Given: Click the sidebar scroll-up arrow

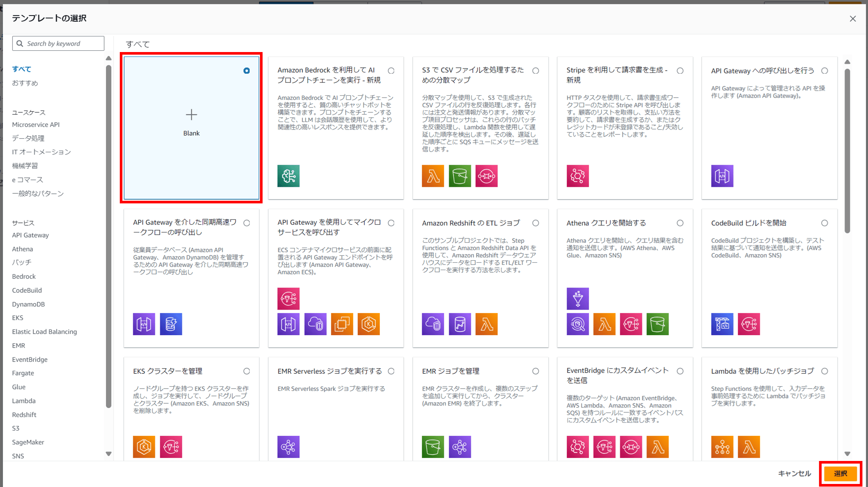Looking at the screenshot, I should [108, 58].
